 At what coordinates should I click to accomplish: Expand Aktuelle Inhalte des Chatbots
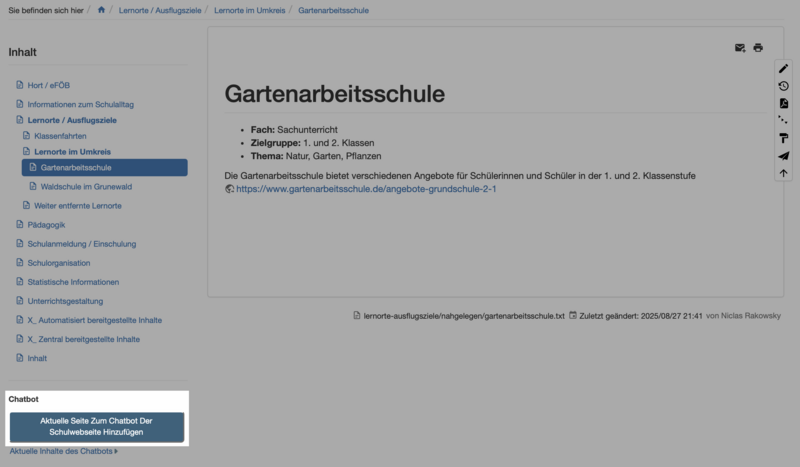[x=64, y=452]
